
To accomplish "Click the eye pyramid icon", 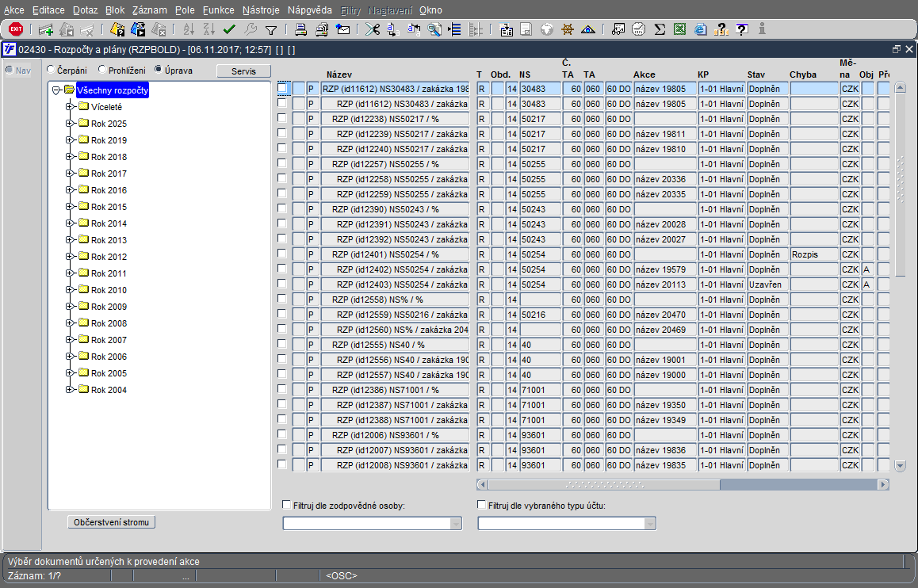I will click(x=588, y=29).
